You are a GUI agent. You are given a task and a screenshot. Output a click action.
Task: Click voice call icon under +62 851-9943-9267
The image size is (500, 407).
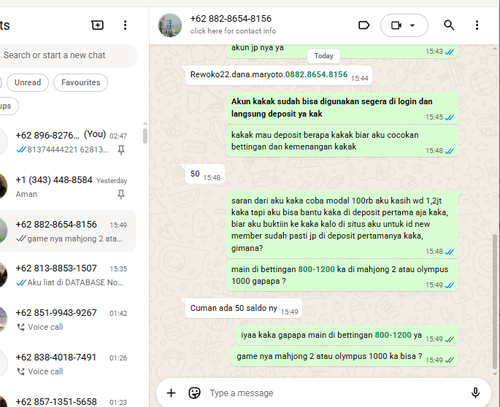tap(21, 327)
